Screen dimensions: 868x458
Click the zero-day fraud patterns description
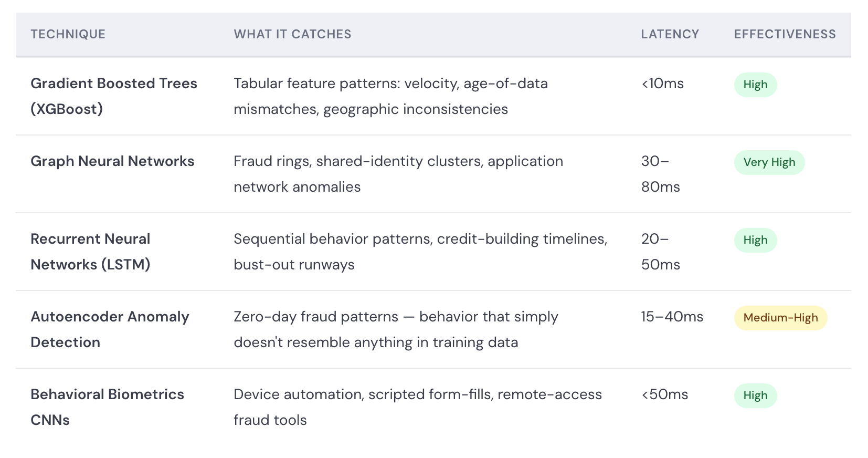[395, 329]
